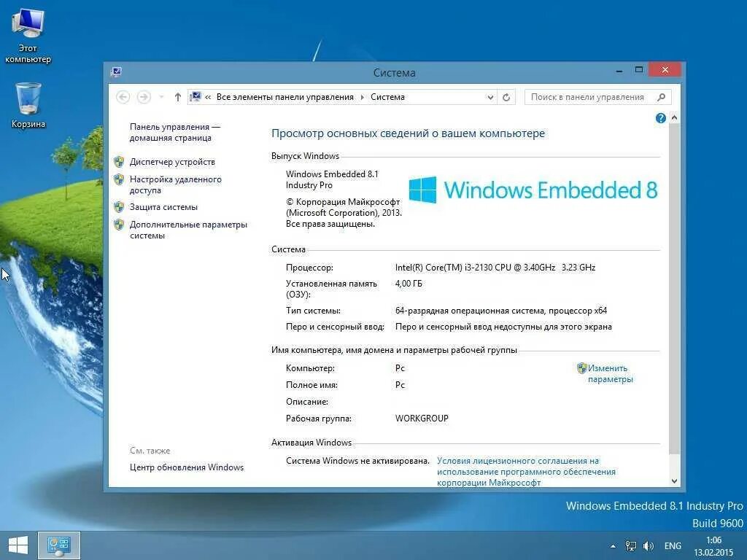Open the Windows Start button
This screenshot has height=560, width=747.
(x=18, y=545)
